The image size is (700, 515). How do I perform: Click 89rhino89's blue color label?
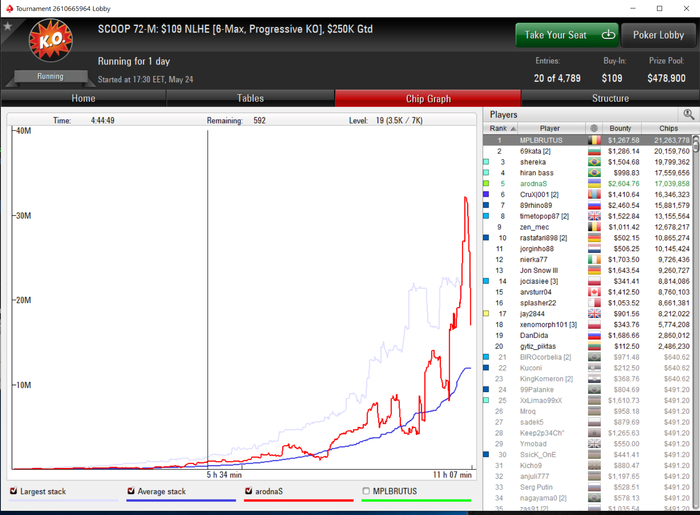486,205
